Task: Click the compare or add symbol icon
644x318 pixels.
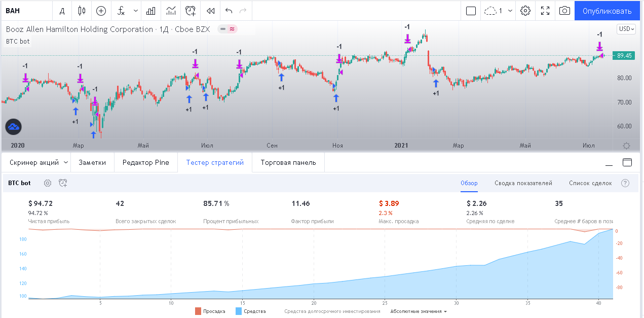Action: (101, 11)
